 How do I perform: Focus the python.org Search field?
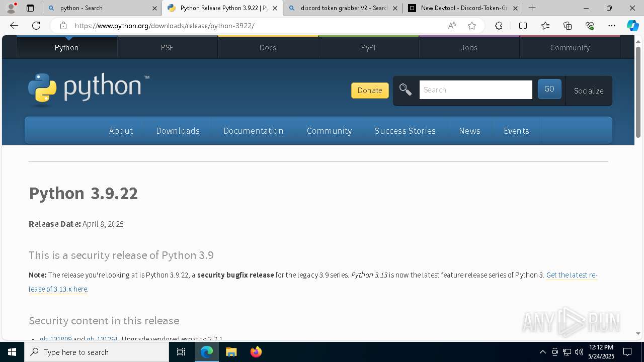point(475,90)
